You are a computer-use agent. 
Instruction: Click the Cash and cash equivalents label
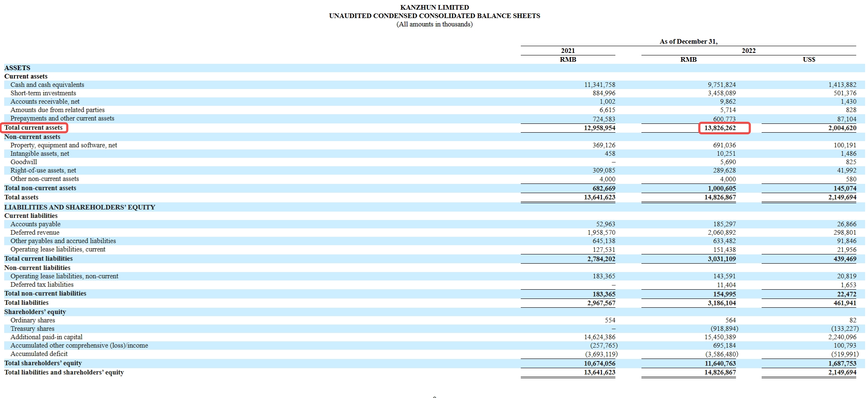click(x=47, y=85)
